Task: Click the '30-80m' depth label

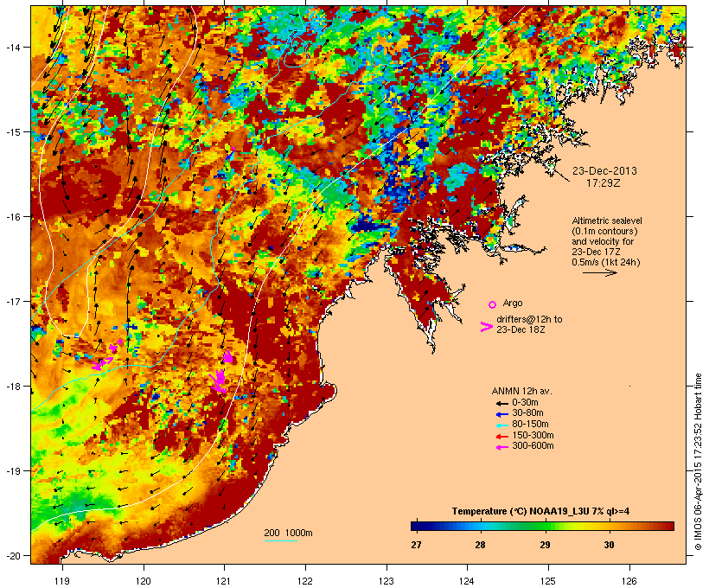Action: (527, 413)
